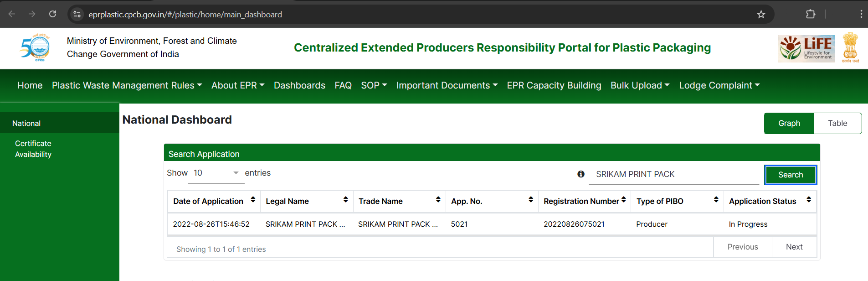Click the Next pagination button

[x=794, y=247]
